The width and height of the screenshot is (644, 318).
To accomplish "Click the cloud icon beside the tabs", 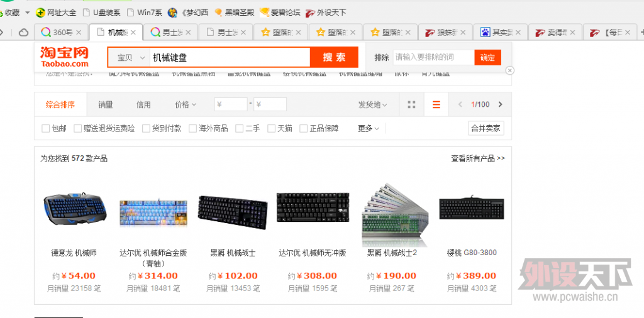I will pos(24,32).
